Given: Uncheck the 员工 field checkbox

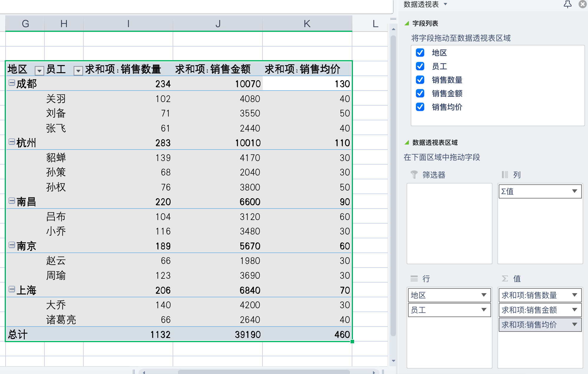Looking at the screenshot, I should 420,66.
